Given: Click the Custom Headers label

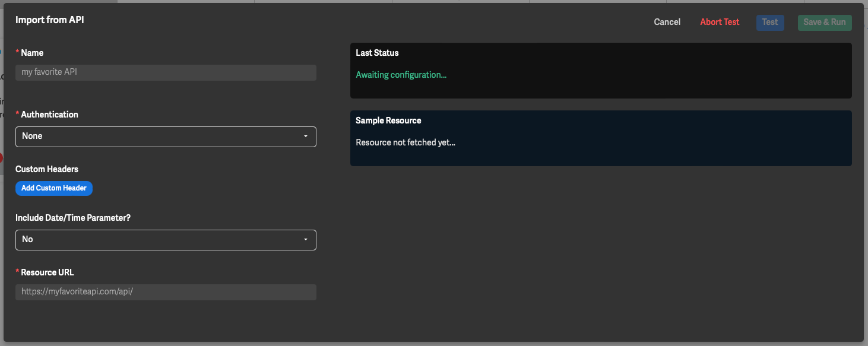Looking at the screenshot, I should coord(47,169).
